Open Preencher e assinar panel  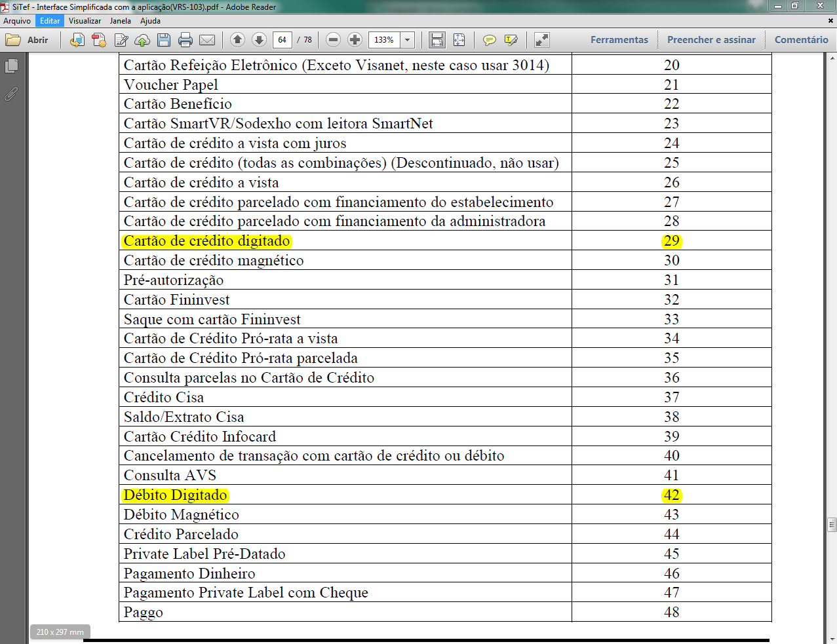pyautogui.click(x=711, y=40)
